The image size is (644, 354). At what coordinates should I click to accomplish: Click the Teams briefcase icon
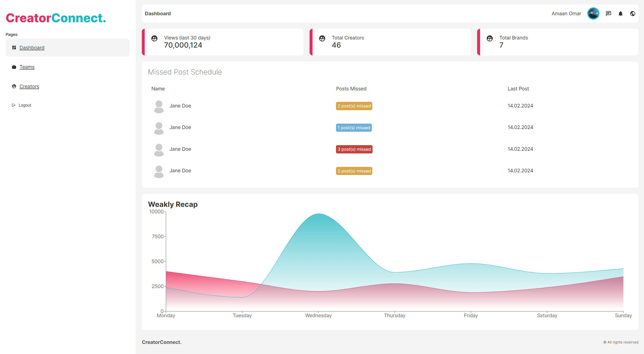click(14, 67)
